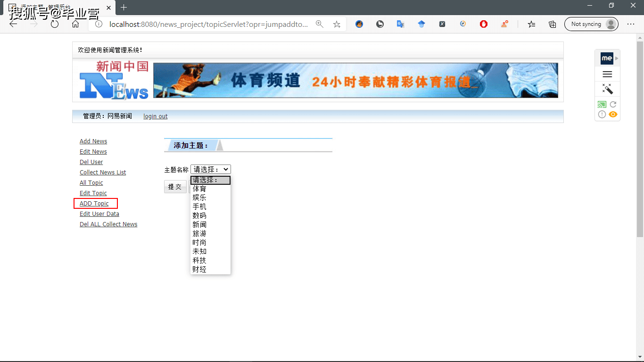Viewport: 644px width, 362px height.
Task: Click the Not syncing profile button
Action: (x=591, y=24)
